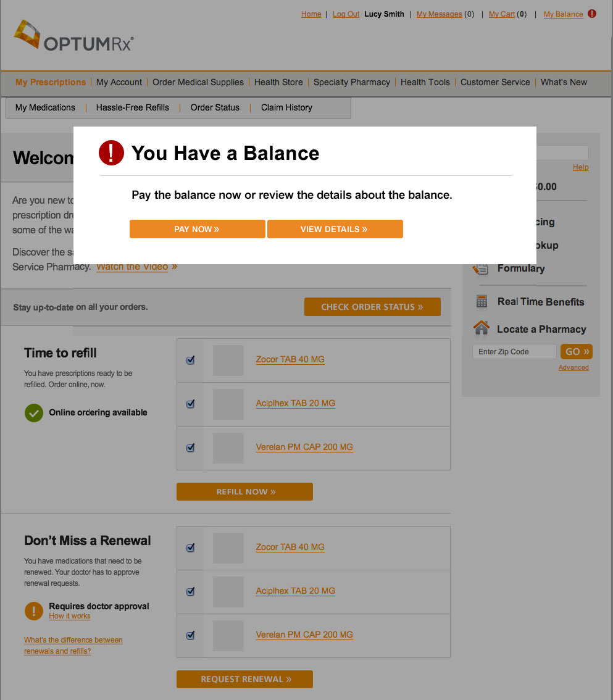Click the Enter Zip Code field
This screenshot has width=613, height=700.
tap(514, 352)
